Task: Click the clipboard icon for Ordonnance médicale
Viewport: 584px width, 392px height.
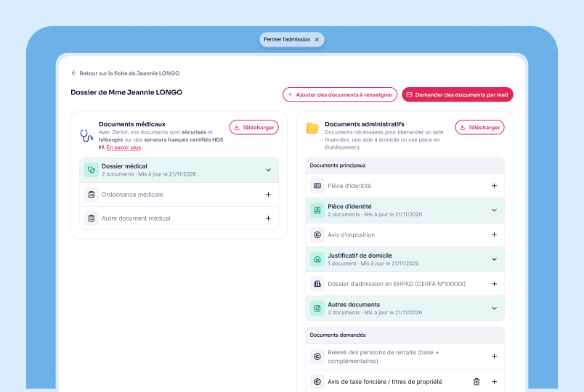Action: coord(92,195)
